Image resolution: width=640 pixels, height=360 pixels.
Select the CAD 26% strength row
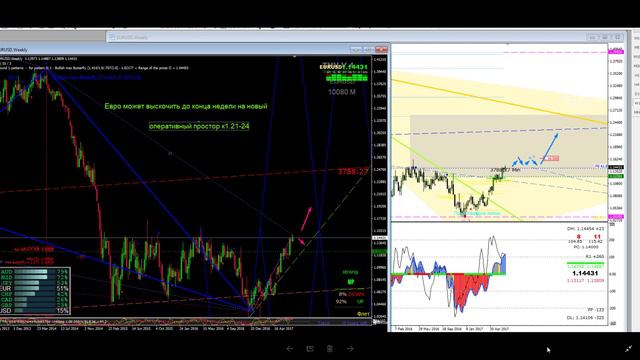coord(34,300)
